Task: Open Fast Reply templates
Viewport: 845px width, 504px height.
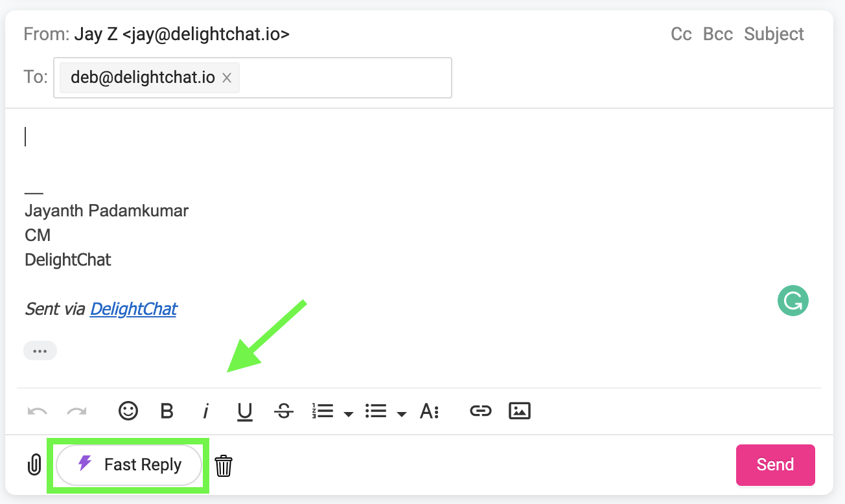Action: 128,464
